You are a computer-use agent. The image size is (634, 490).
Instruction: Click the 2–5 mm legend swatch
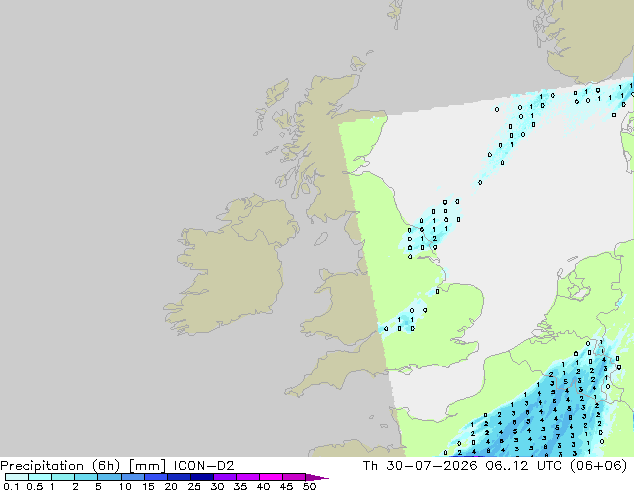(86, 477)
